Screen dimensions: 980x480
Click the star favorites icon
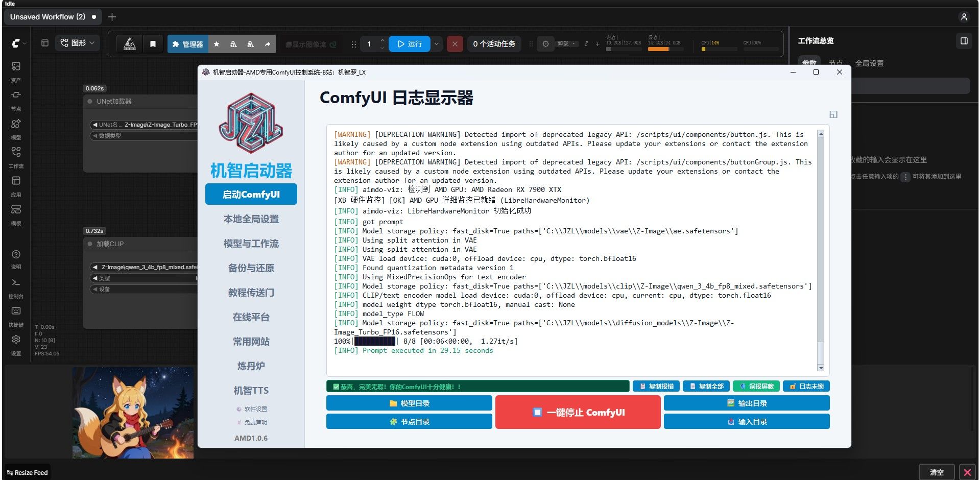coord(217,44)
